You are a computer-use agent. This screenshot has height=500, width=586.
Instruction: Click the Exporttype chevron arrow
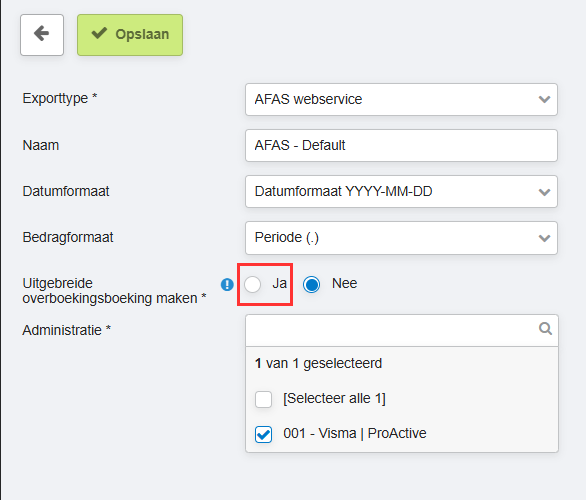click(545, 99)
